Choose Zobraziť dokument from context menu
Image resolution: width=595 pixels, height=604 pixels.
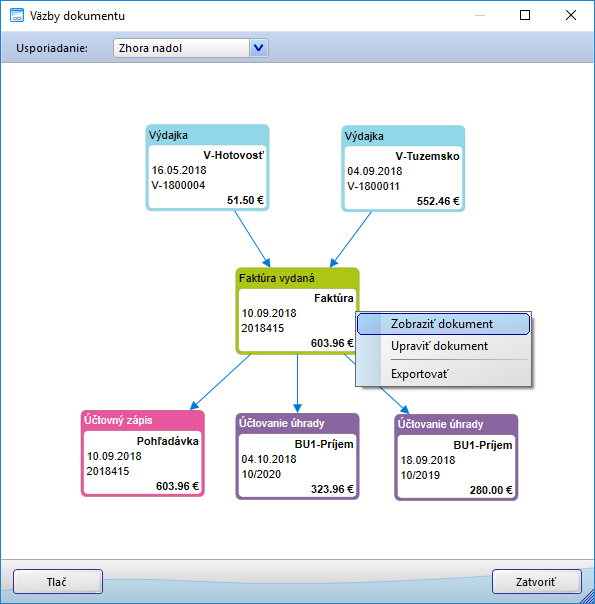[x=443, y=324]
